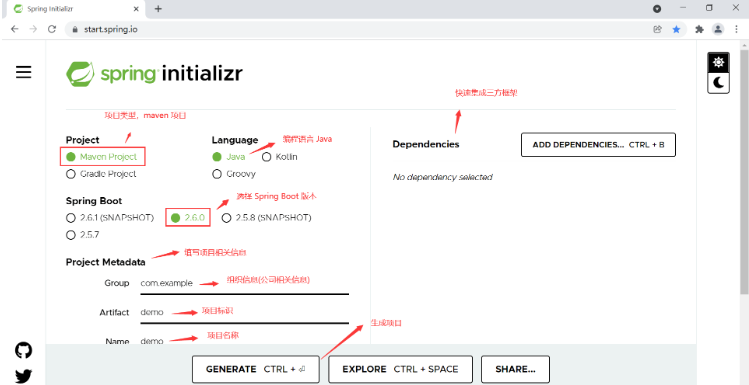Choose Groovy as the language
749x385 pixels.
(217, 174)
